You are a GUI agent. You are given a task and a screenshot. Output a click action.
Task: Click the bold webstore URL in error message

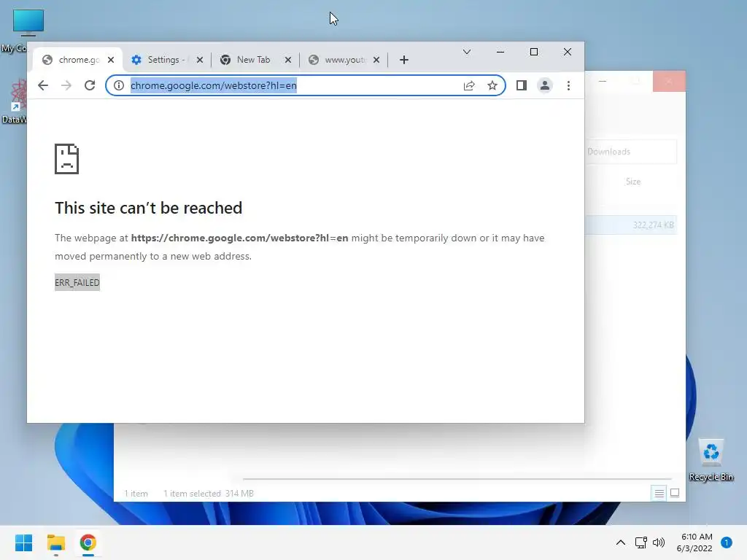pos(239,238)
